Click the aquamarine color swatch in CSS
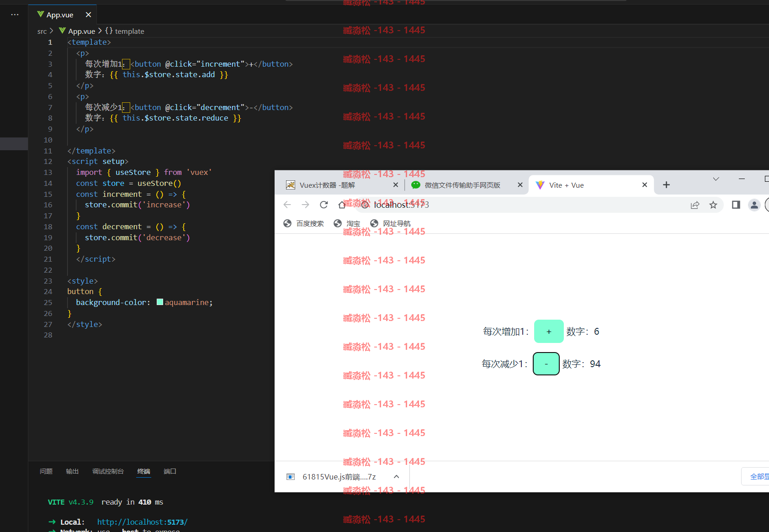769x532 pixels. click(160, 302)
